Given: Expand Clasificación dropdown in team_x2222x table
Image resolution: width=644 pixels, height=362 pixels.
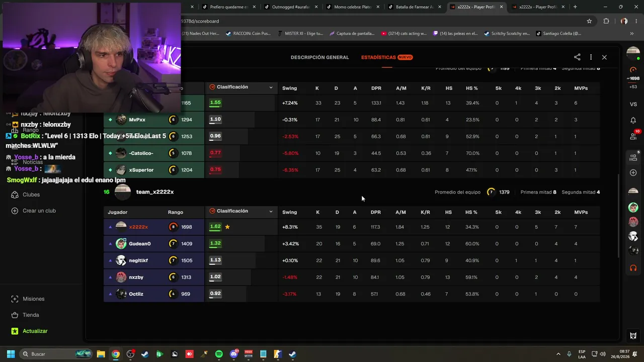Looking at the screenshot, I should 241,212.
